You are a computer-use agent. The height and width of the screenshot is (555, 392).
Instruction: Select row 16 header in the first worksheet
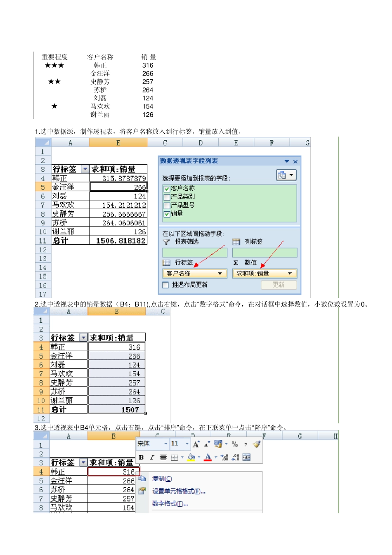click(43, 286)
